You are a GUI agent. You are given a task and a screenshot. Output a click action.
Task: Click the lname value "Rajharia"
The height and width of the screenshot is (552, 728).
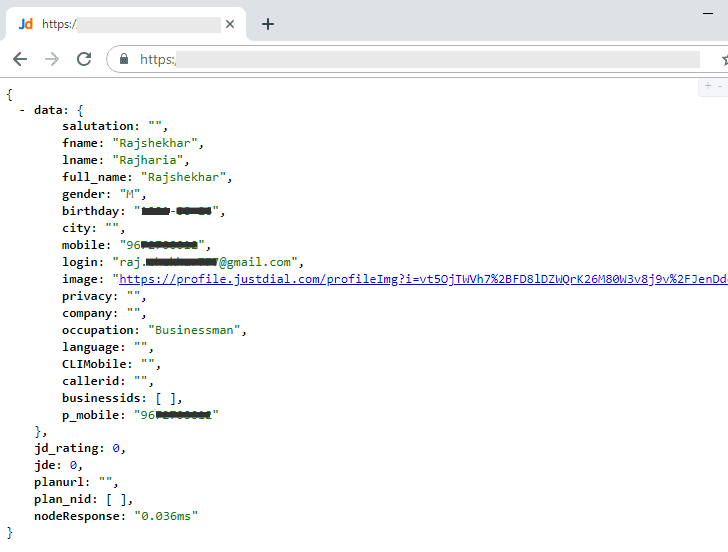(x=150, y=160)
